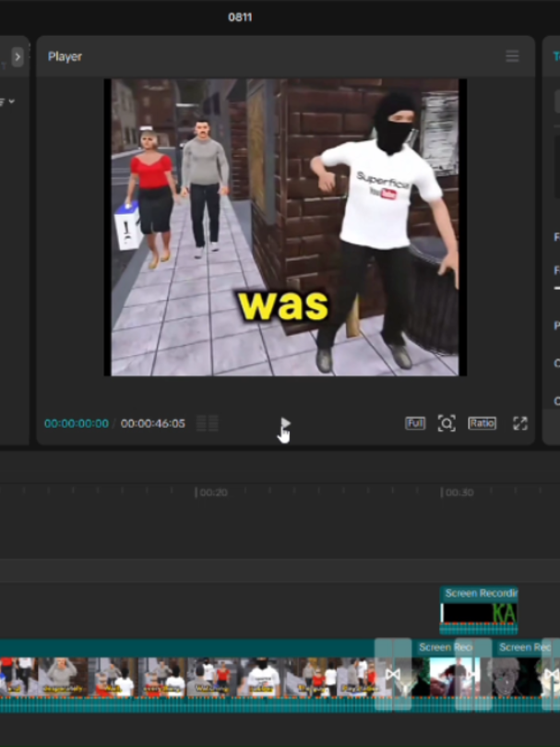The width and height of the screenshot is (560, 747).
Task: Select the overlay Screen Recording clip with KA
Action: pyautogui.click(x=479, y=611)
